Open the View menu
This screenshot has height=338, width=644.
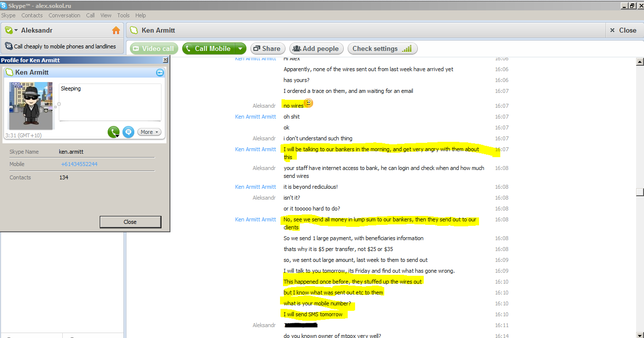tap(106, 15)
